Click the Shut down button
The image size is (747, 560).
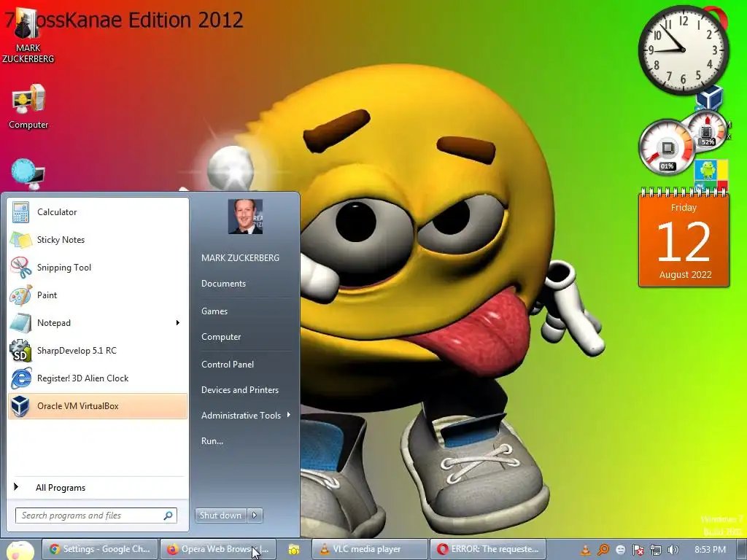click(221, 516)
